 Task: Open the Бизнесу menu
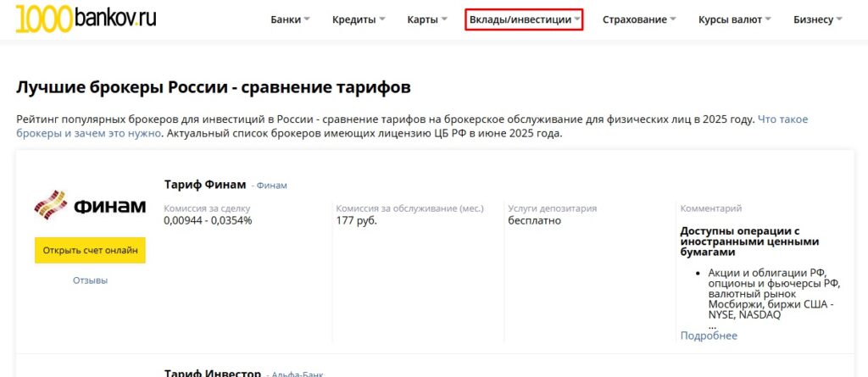tap(818, 19)
